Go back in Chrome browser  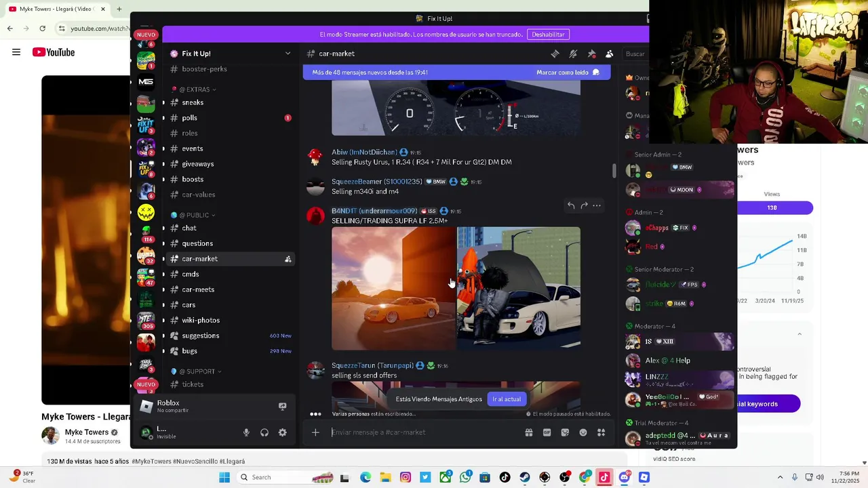(9, 28)
